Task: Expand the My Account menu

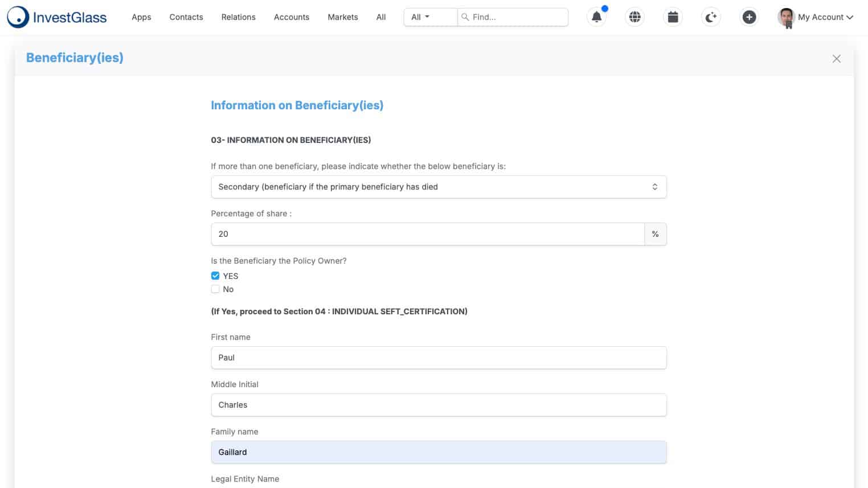Action: 825,17
